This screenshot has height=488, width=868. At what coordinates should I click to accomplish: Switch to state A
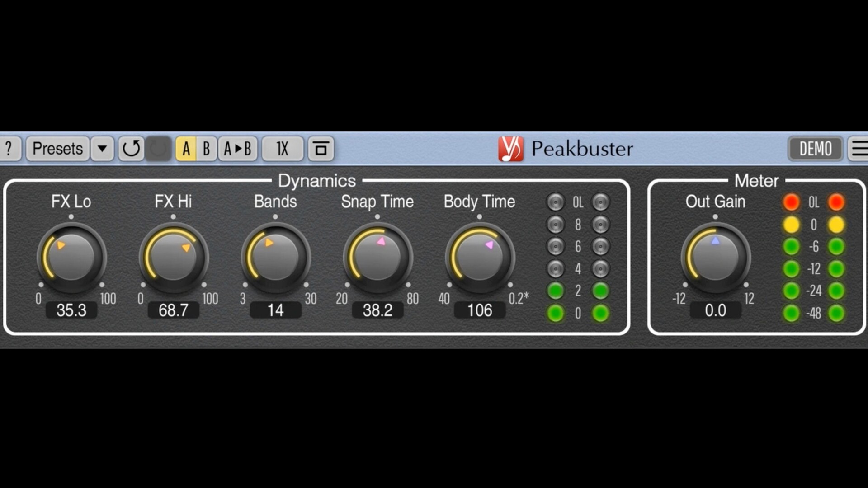click(186, 148)
